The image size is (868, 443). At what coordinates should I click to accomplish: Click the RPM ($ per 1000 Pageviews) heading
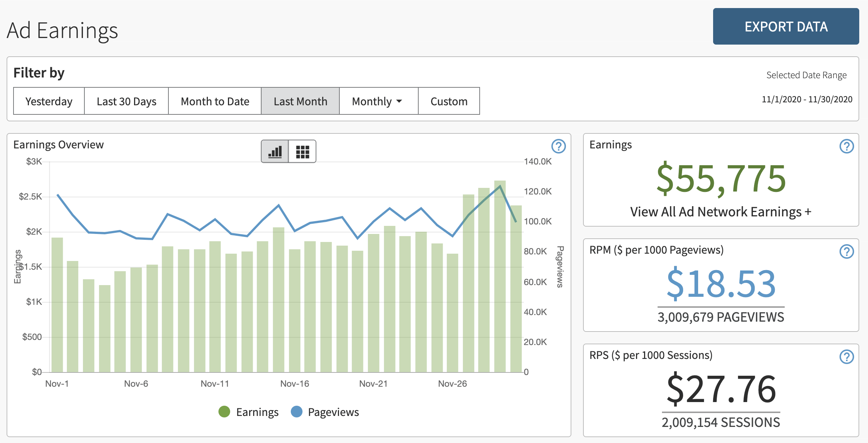(x=656, y=250)
